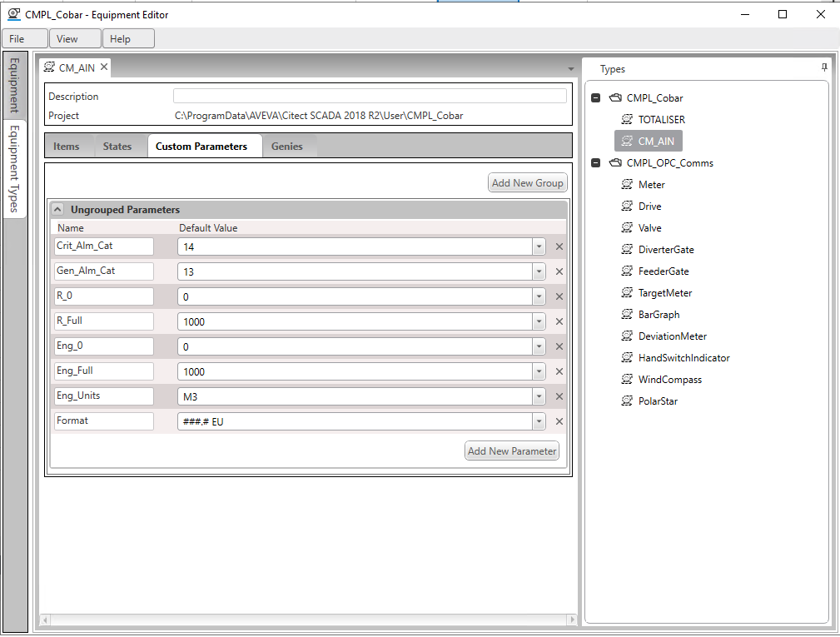This screenshot has width=840, height=637.
Task: Collapse the CMPL_OPC_Comms tree node
Action: pyautogui.click(x=596, y=163)
